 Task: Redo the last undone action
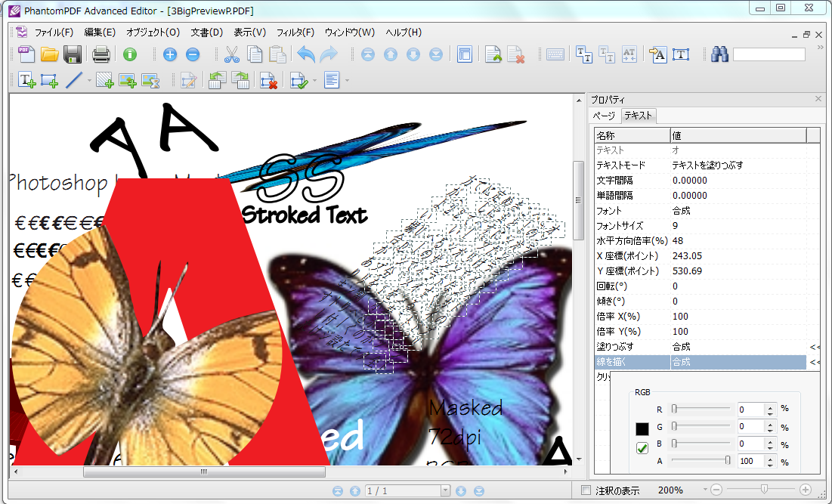pyautogui.click(x=329, y=54)
